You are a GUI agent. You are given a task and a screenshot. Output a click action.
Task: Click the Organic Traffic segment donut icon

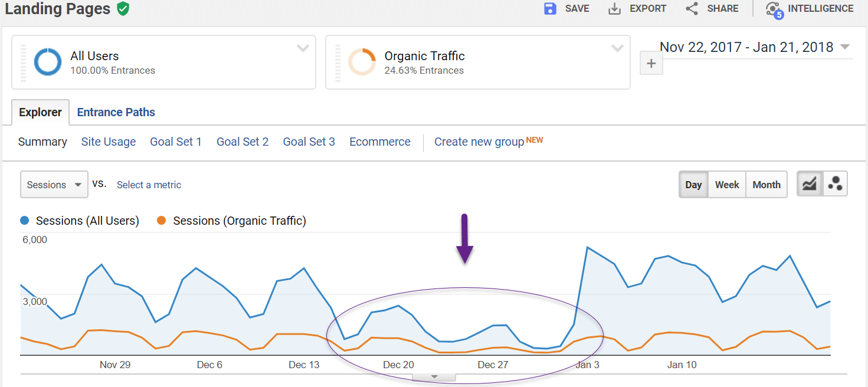tap(362, 62)
